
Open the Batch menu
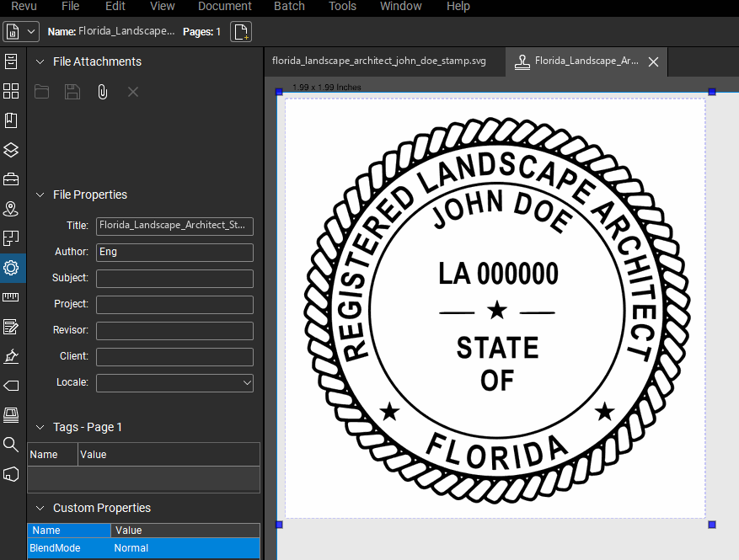[x=289, y=6]
